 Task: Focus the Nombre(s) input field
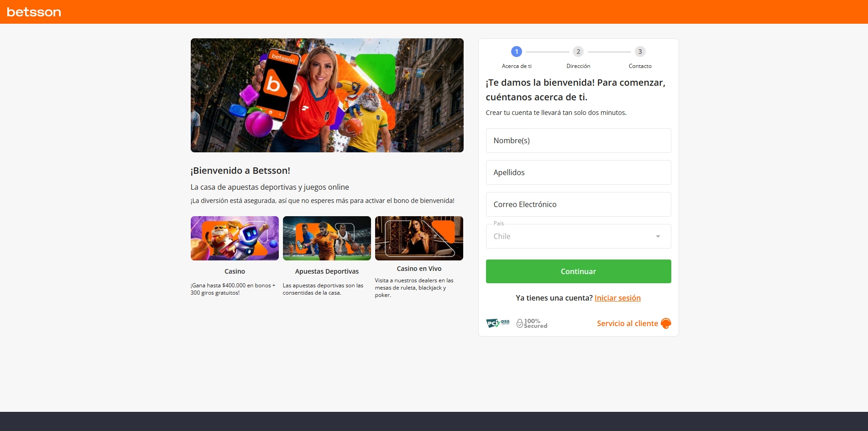pyautogui.click(x=578, y=140)
